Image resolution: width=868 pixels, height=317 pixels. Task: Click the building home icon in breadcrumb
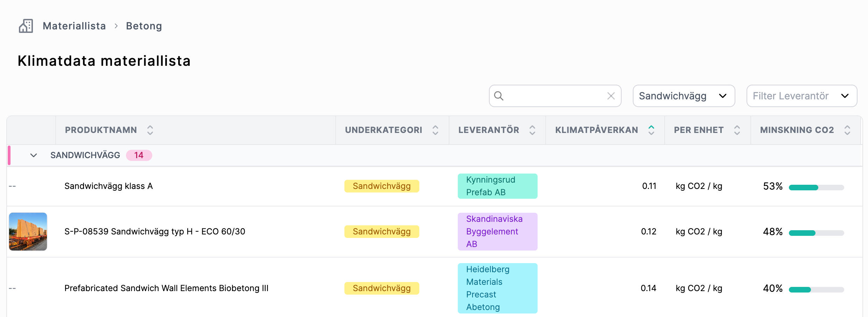(26, 26)
